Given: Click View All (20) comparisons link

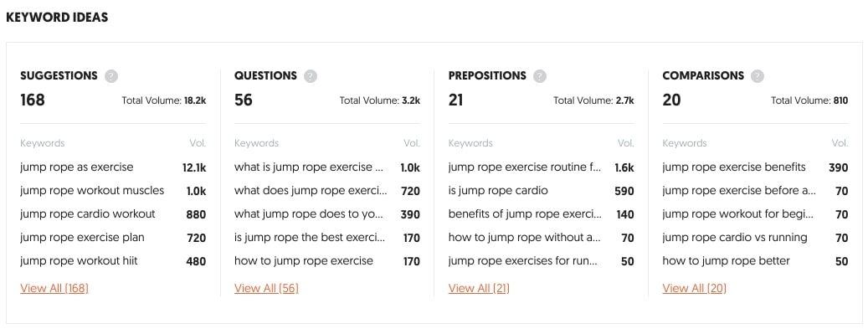Looking at the screenshot, I should tap(694, 288).
